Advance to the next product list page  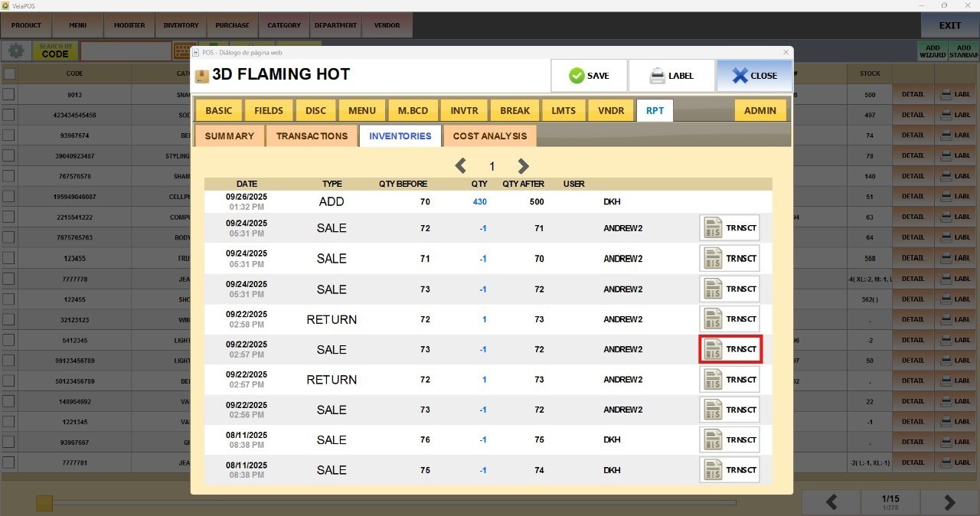coord(949,502)
